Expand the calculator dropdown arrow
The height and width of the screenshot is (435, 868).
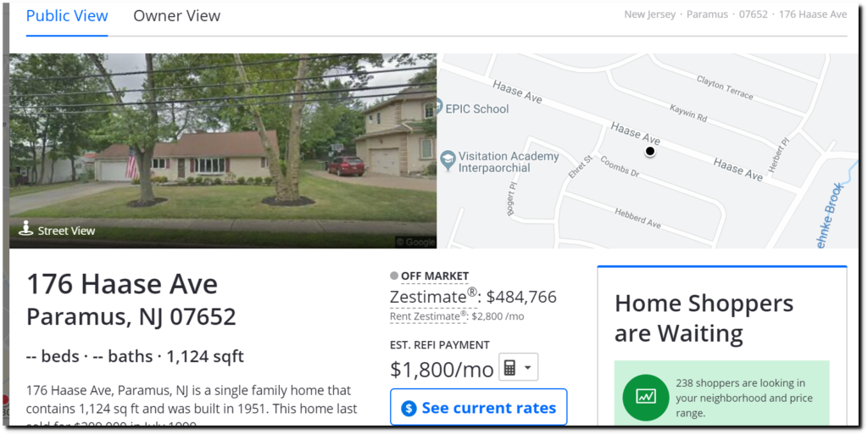(527, 368)
